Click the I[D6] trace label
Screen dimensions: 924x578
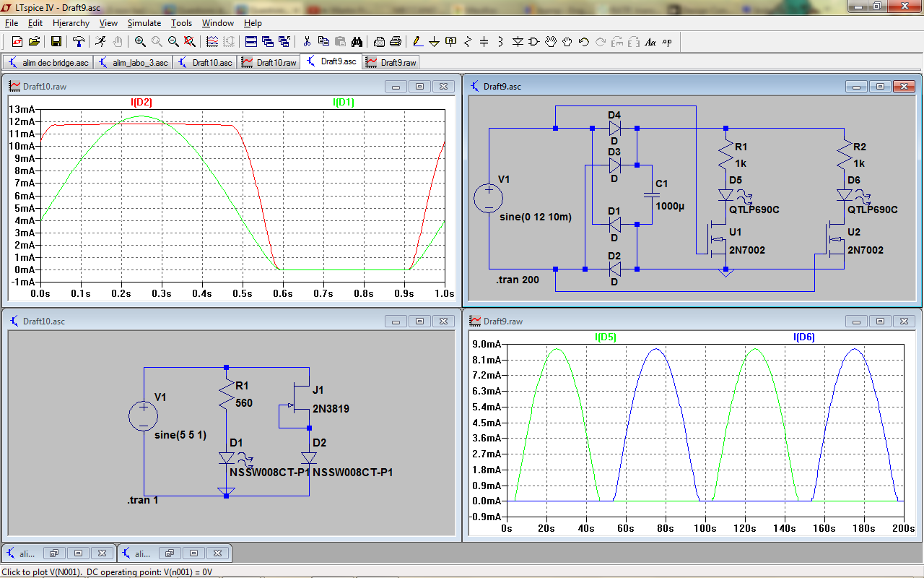click(804, 337)
